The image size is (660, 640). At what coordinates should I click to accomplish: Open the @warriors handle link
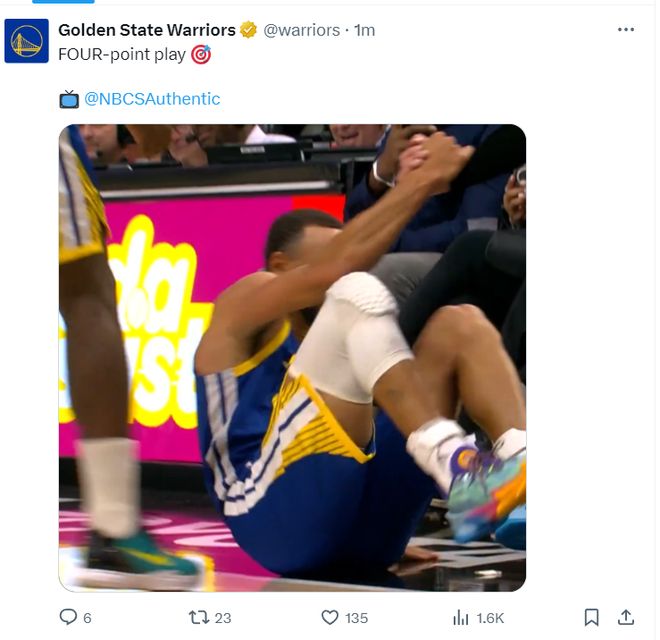pos(301,30)
